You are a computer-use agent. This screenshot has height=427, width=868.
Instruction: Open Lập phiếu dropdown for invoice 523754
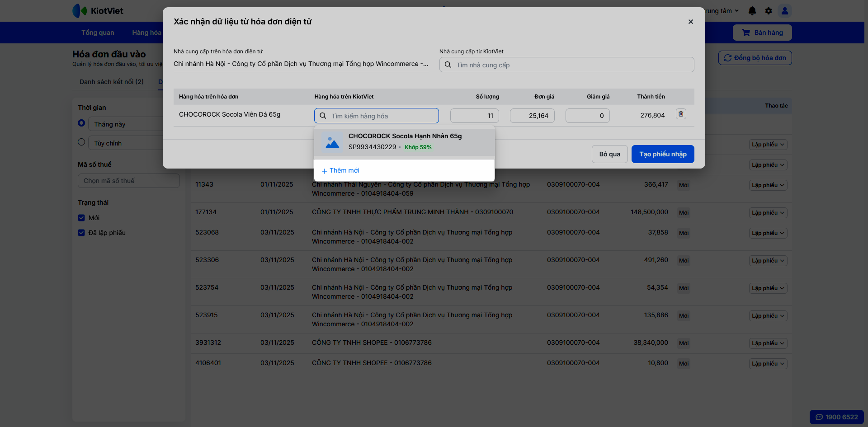pyautogui.click(x=768, y=288)
